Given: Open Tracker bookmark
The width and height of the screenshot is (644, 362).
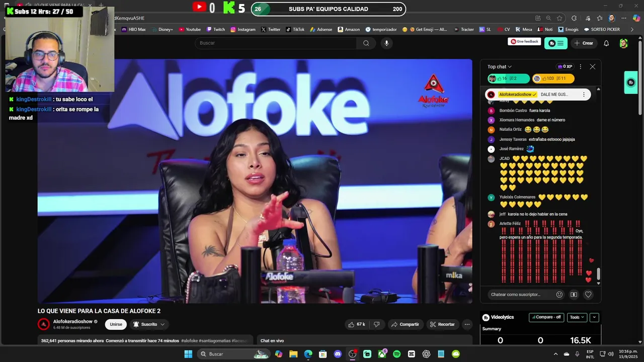Looking at the screenshot, I should pos(463,30).
